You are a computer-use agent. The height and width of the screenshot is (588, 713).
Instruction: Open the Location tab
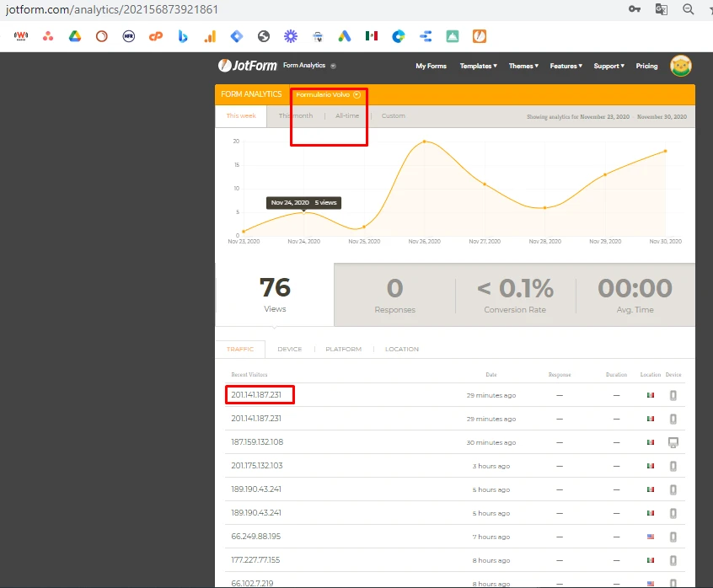(x=402, y=349)
